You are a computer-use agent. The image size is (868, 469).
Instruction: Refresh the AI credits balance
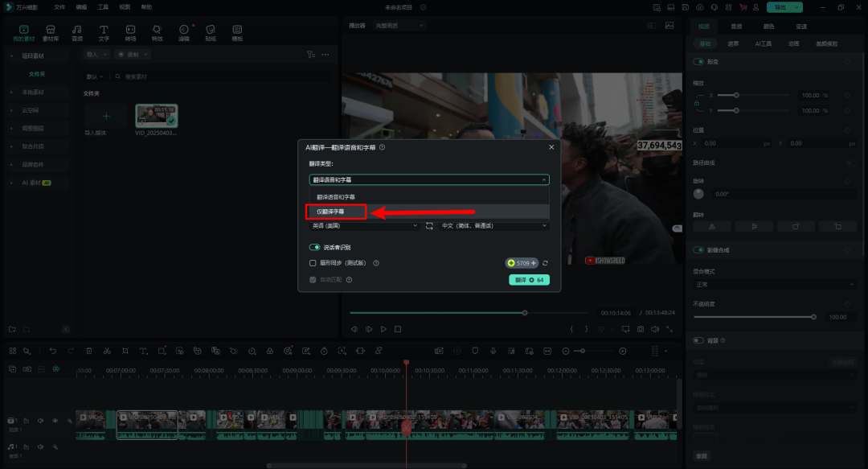click(545, 263)
